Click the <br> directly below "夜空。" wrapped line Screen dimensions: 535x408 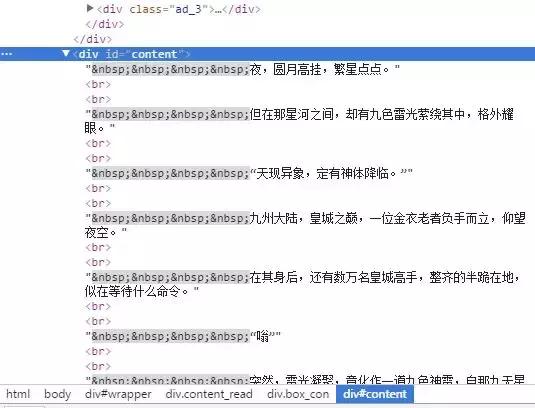click(98, 247)
